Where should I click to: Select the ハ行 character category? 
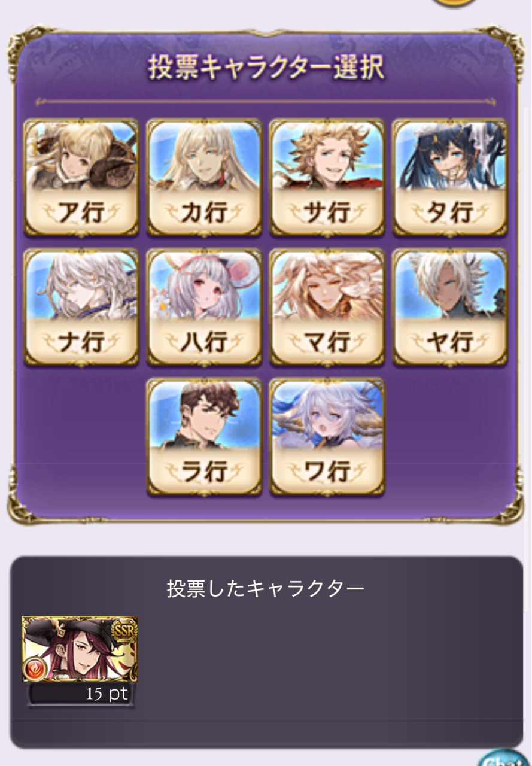click(x=204, y=306)
